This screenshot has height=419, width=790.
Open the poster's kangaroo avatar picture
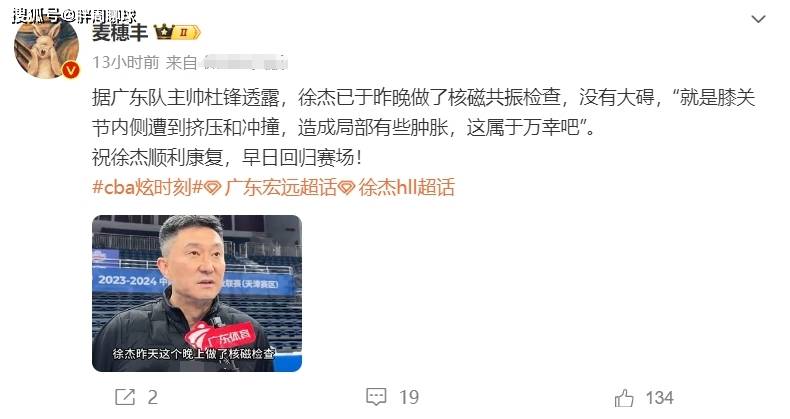[x=46, y=49]
